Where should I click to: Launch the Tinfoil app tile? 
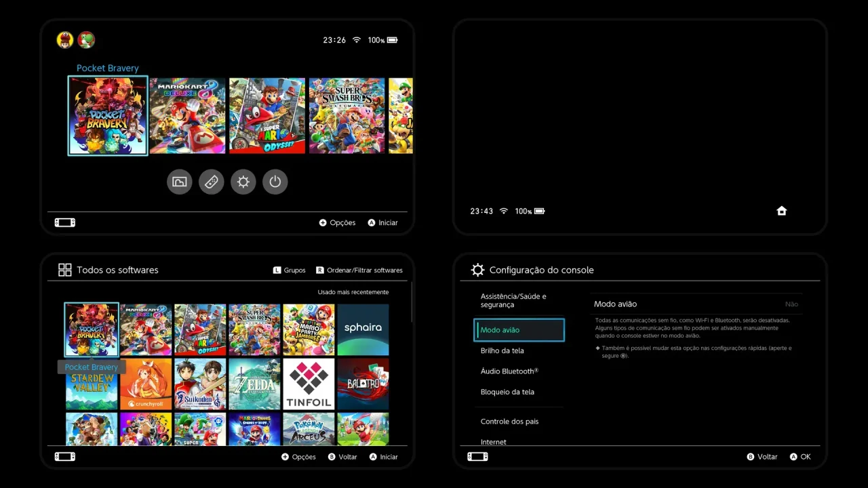click(309, 384)
